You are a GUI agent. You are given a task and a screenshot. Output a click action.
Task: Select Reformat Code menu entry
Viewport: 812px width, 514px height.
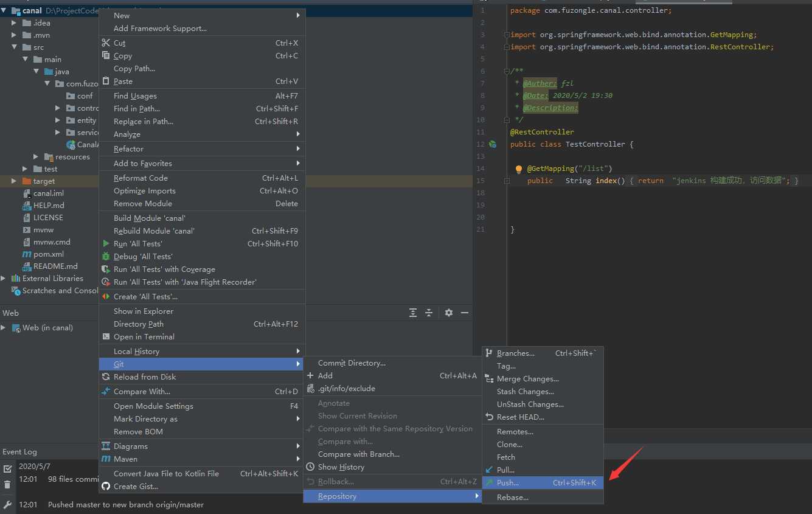[202, 178]
